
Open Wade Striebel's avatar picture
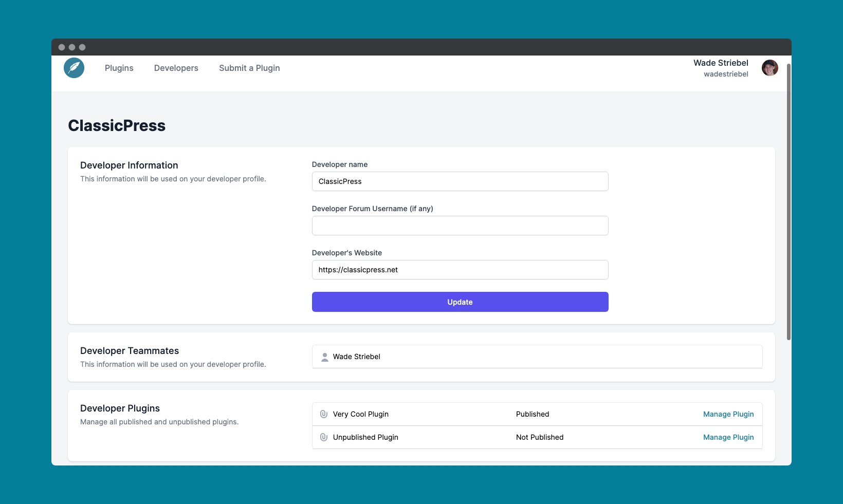pos(769,68)
